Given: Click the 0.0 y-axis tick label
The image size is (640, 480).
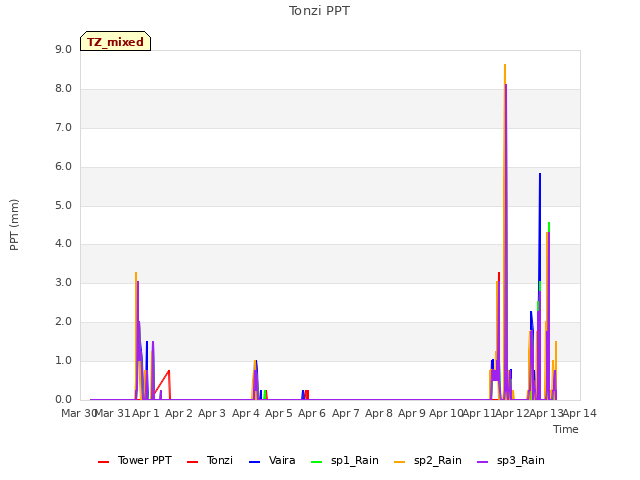Looking at the screenshot, I should click(63, 400).
